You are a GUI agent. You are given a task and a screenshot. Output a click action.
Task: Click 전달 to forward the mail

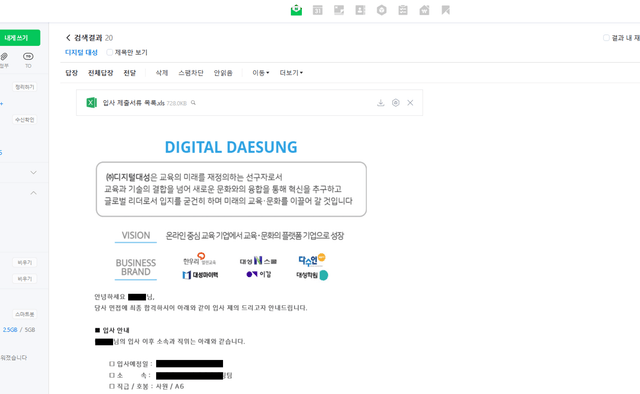[130, 73]
